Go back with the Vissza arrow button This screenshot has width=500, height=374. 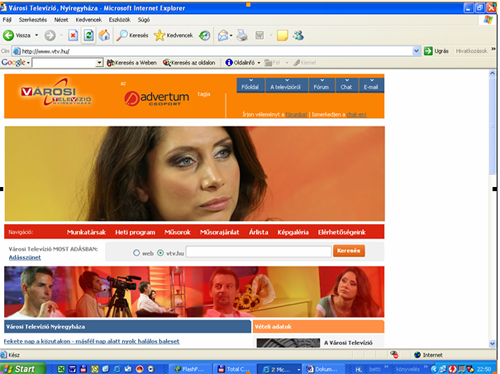9,35
